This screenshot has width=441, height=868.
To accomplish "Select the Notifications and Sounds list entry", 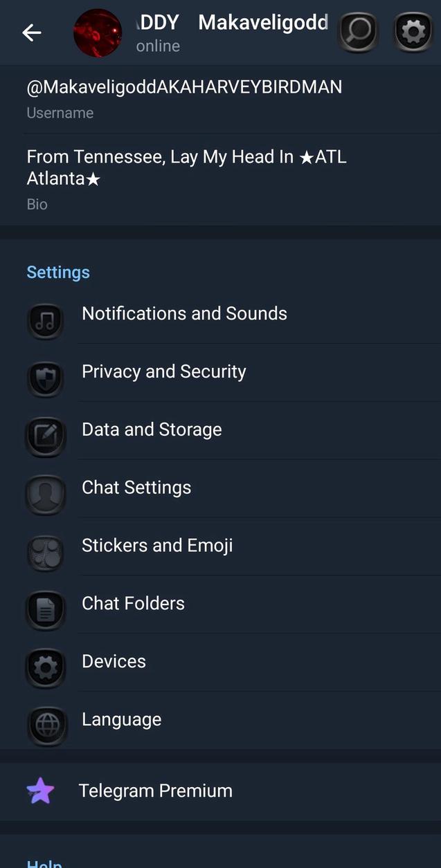I will point(184,313).
